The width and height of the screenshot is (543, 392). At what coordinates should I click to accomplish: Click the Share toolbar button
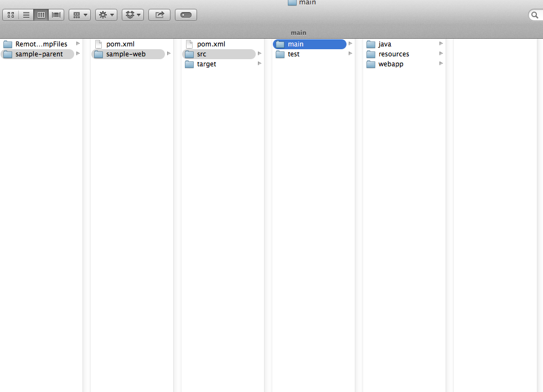pos(159,15)
